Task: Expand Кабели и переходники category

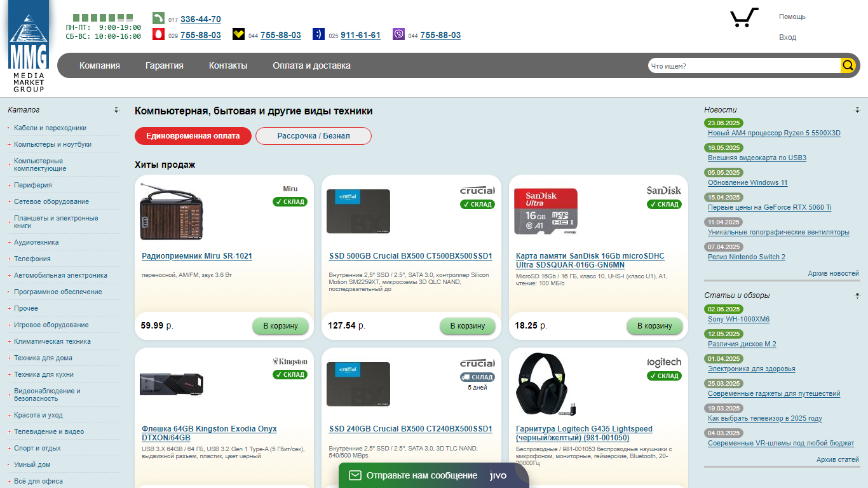Action: click(8, 128)
